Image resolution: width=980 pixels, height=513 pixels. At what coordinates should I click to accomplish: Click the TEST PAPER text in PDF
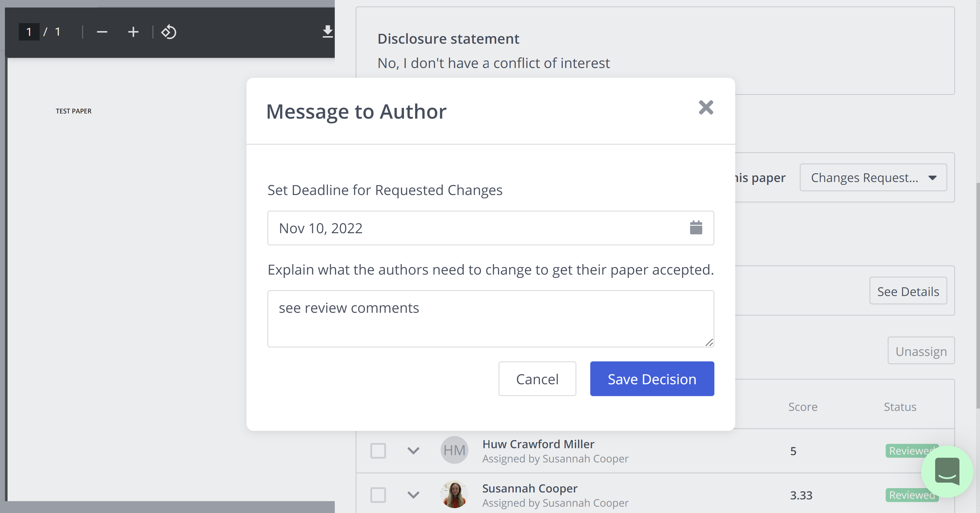pos(73,111)
